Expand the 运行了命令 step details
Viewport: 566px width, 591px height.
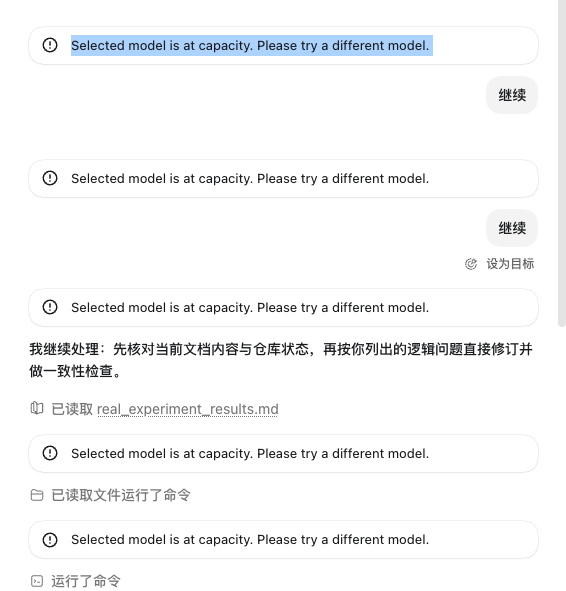(75, 581)
